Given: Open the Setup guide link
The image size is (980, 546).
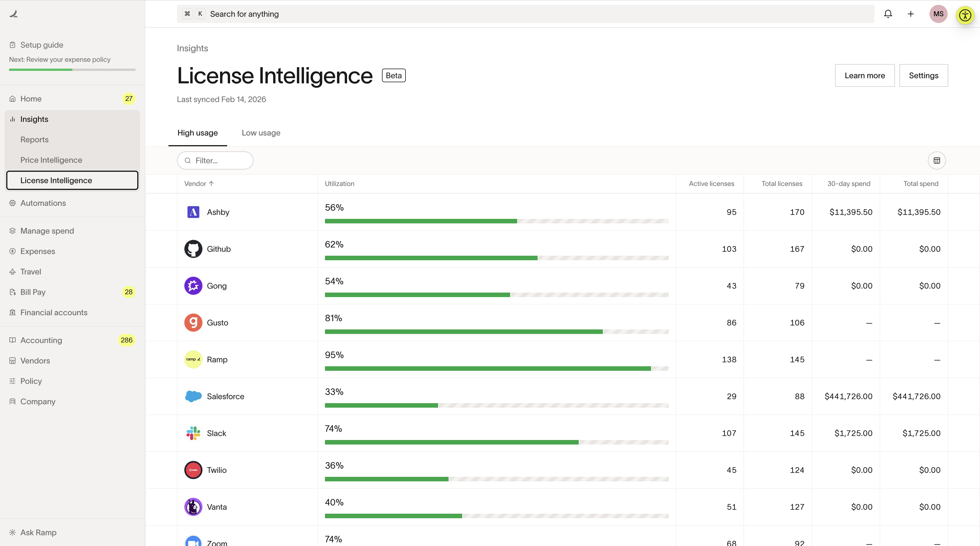Looking at the screenshot, I should tap(41, 45).
